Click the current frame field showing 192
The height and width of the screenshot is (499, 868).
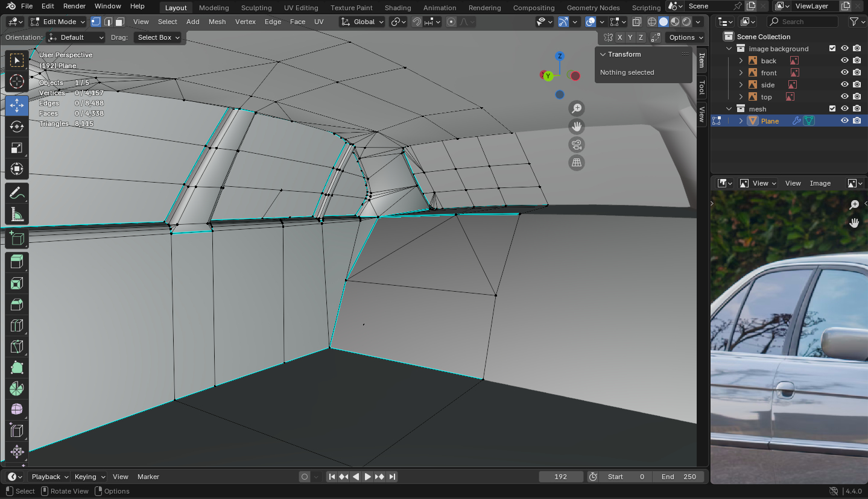point(561,477)
